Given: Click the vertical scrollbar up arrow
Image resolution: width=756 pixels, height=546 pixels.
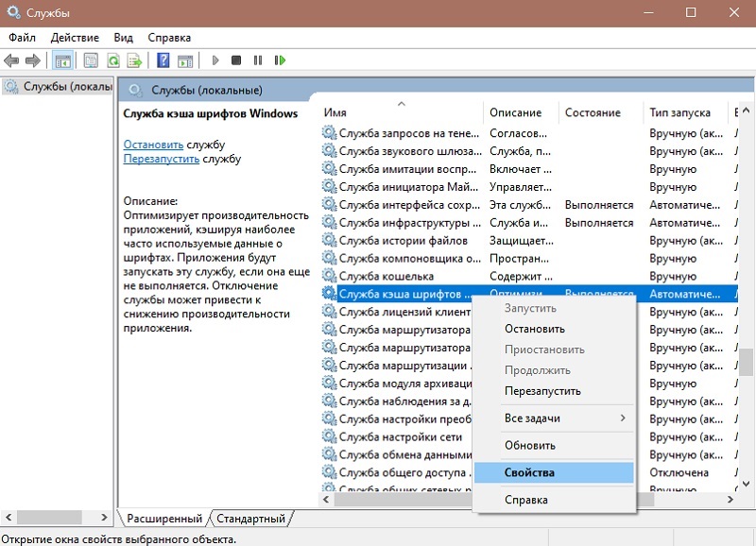Looking at the screenshot, I should (746, 111).
